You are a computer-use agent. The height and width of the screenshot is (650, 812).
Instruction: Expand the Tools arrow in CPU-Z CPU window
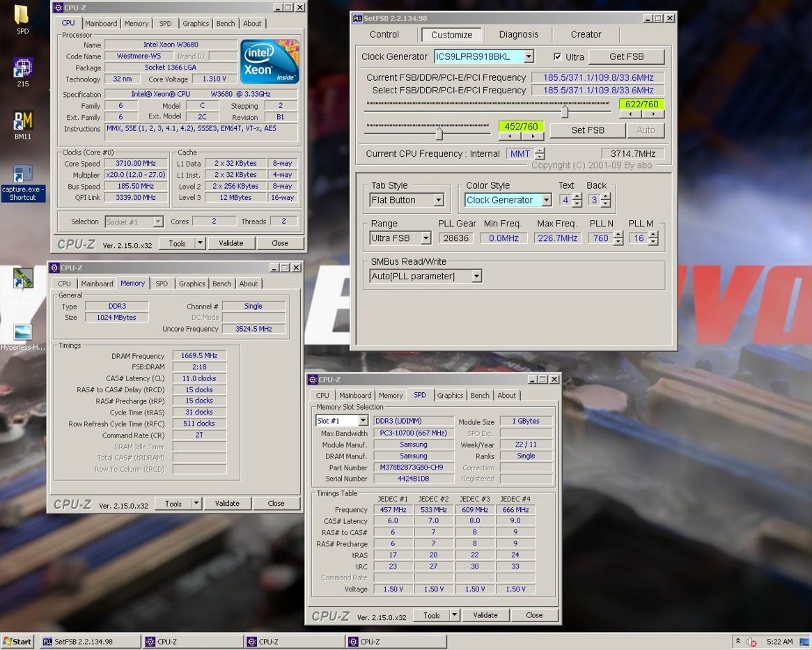201,243
